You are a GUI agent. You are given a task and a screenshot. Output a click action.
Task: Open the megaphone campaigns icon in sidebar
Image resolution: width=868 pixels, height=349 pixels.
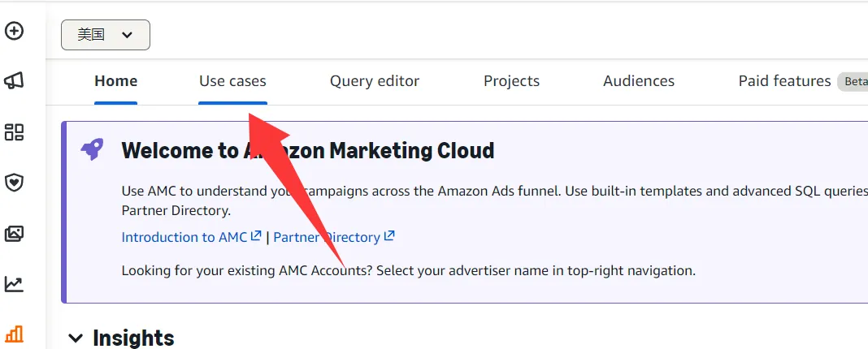pyautogui.click(x=15, y=80)
